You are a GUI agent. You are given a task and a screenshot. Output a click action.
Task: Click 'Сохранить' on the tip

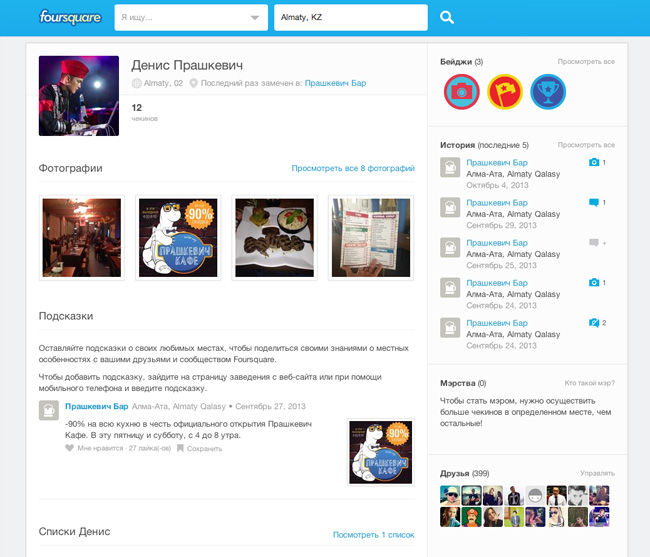pyautogui.click(x=204, y=448)
